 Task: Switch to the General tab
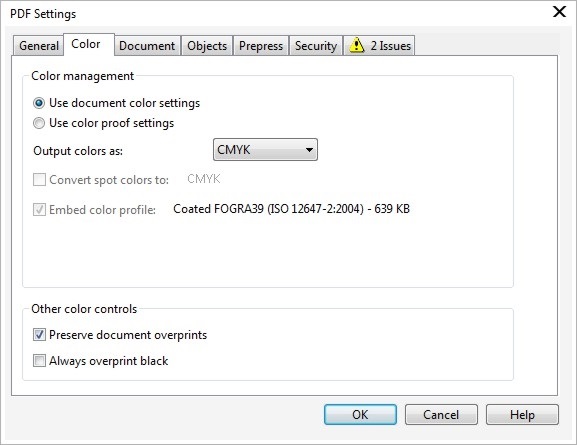(39, 46)
